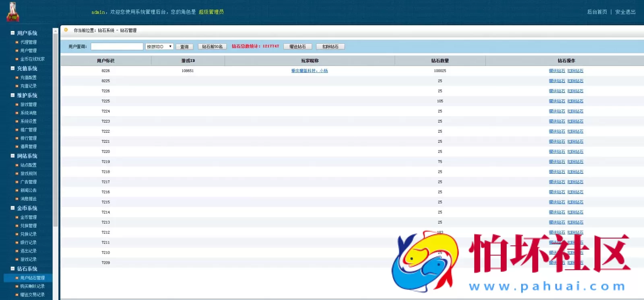Click the arrow icon beside 金币管理
This screenshot has height=300, width=644.
pos(17,218)
